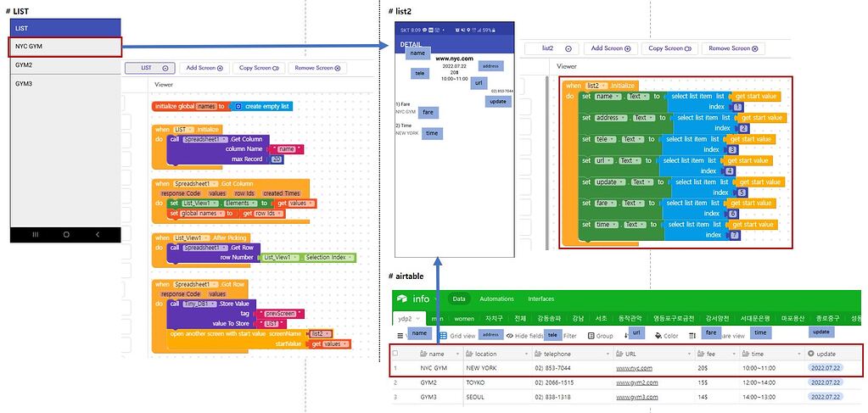Select NYC GYM item in LIST phone

tap(65, 47)
